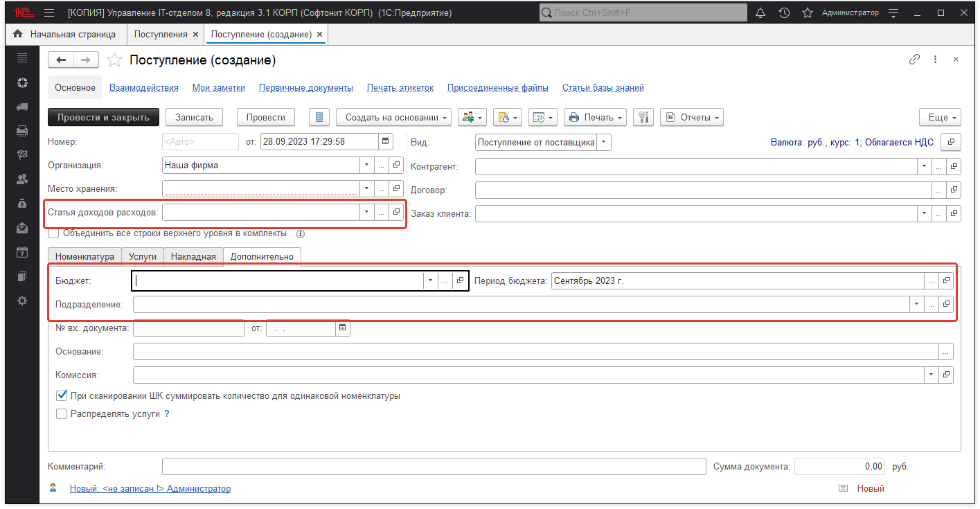The height and width of the screenshot is (509, 980).
Task: Open the Организация dropdown arrow
Action: (x=366, y=166)
